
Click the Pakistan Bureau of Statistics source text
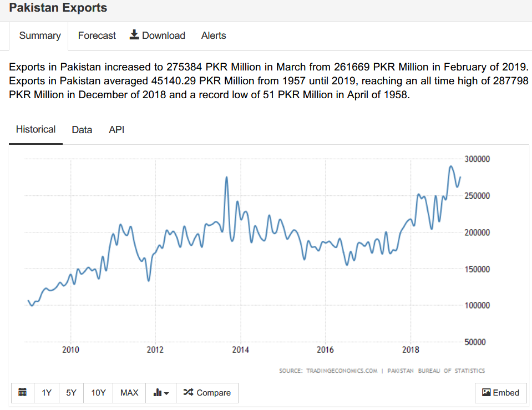pyautogui.click(x=436, y=371)
